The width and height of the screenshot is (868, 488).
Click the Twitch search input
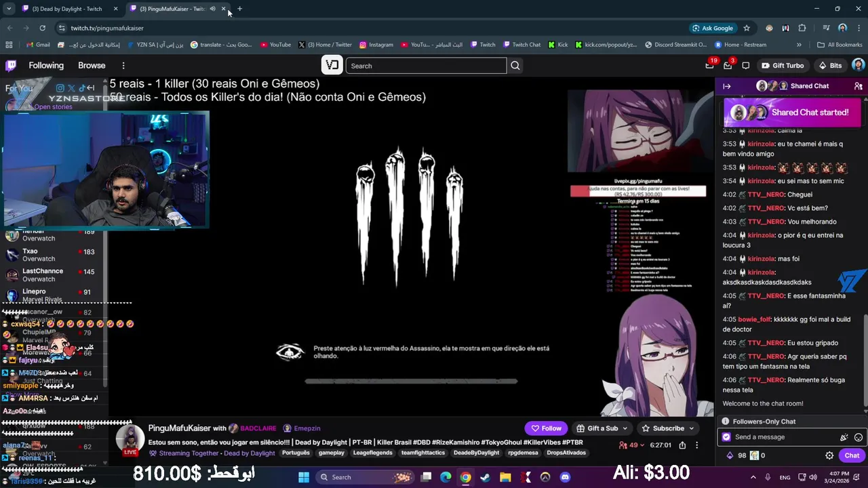click(x=426, y=66)
